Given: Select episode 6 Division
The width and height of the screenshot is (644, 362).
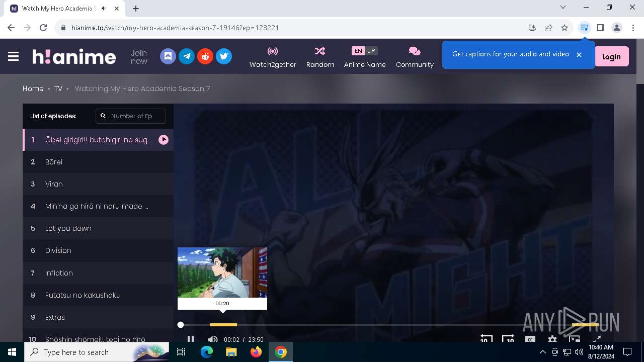Looking at the screenshot, I should coord(98,250).
